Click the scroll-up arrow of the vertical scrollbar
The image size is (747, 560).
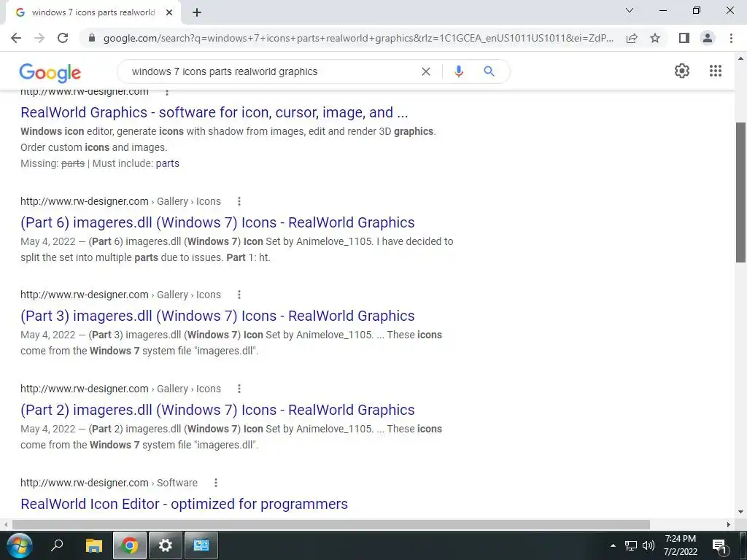(x=741, y=58)
